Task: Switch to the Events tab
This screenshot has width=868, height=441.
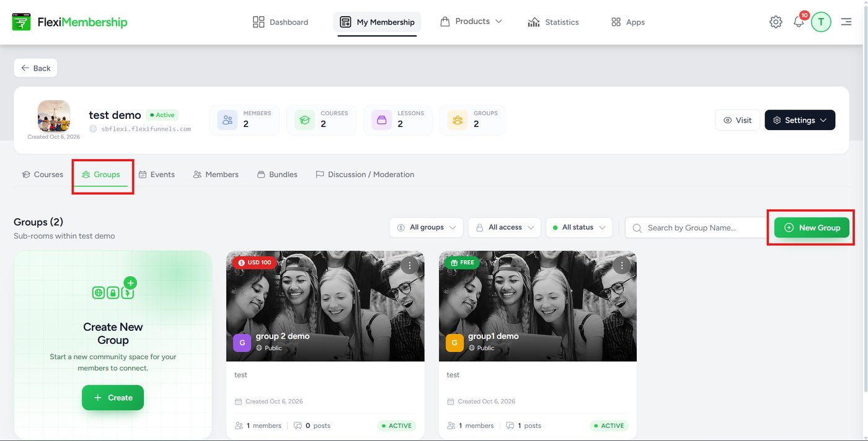Action: (157, 175)
